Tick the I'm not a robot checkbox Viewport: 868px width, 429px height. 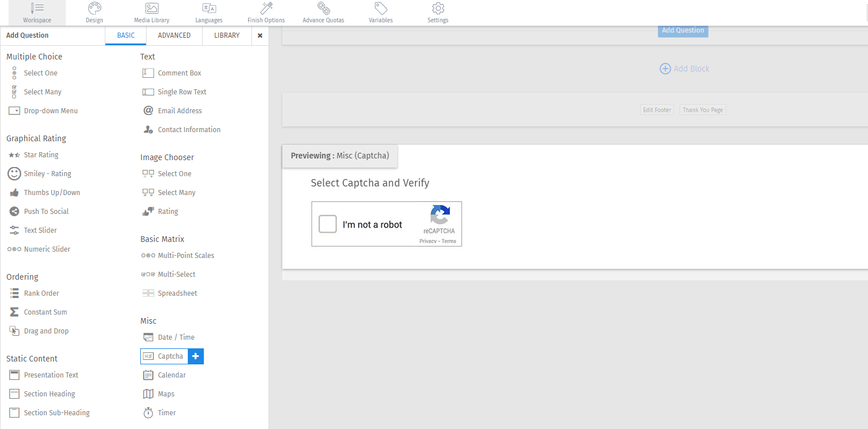[x=328, y=224]
